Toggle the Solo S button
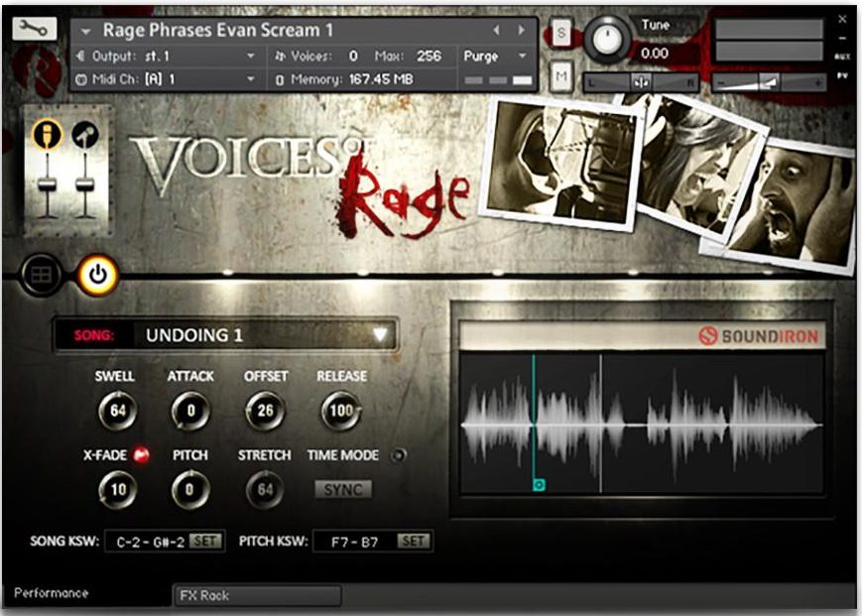This screenshot has width=862, height=616. click(560, 33)
